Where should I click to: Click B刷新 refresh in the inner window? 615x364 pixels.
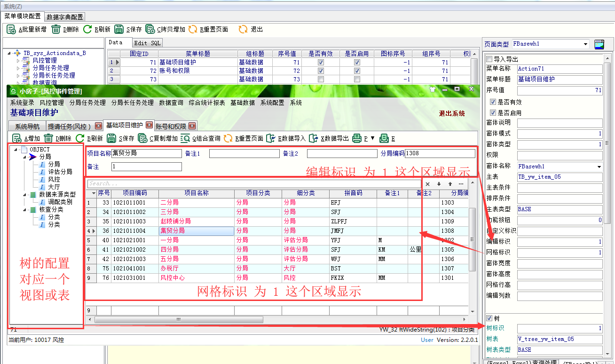click(x=89, y=138)
